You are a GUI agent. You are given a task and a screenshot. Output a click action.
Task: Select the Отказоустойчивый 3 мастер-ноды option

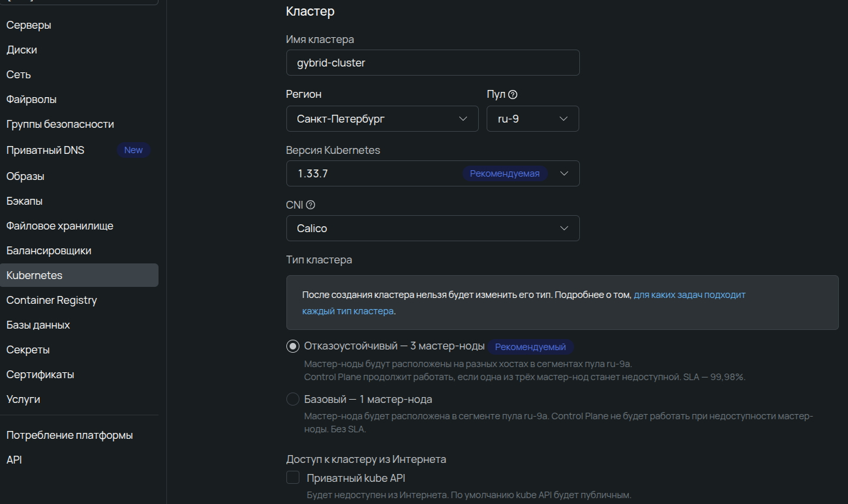293,346
